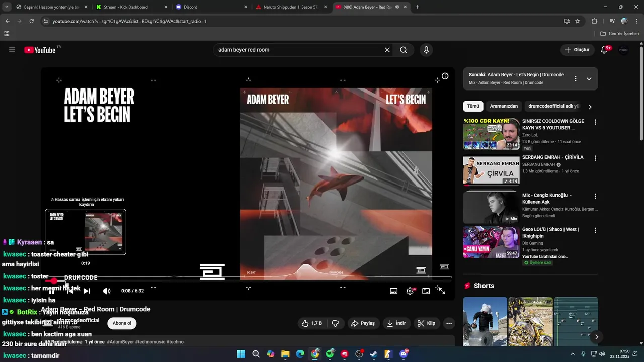
Task: Open Chrome media controls icon
Action: (x=612, y=21)
